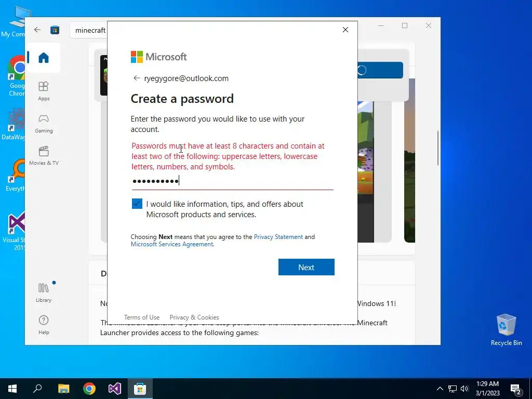Click the blue install button in Store
This screenshot has width=532, height=399.
(x=380, y=70)
